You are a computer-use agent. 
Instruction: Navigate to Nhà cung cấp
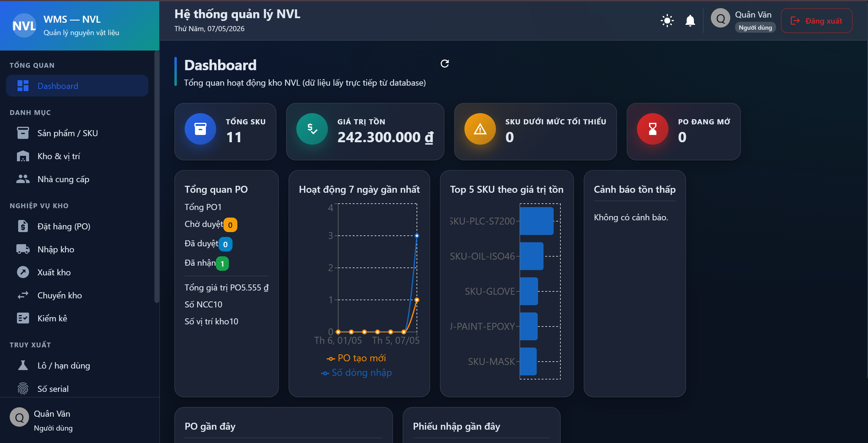[77, 179]
